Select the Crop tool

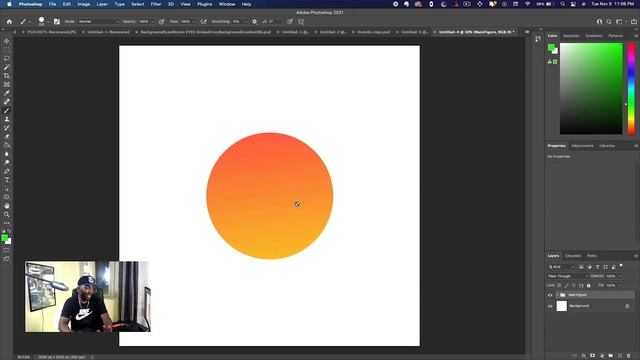click(x=7, y=76)
